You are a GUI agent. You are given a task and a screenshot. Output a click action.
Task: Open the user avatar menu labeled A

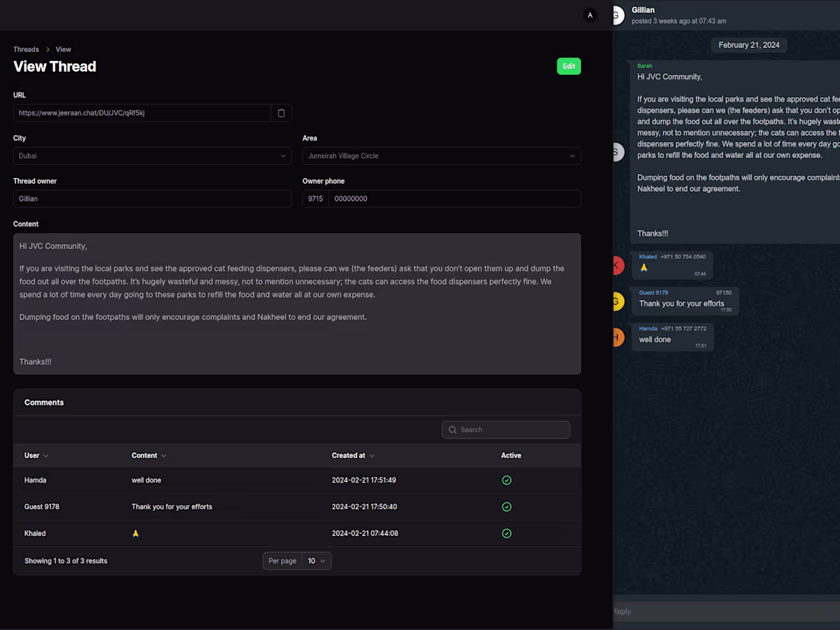point(590,15)
